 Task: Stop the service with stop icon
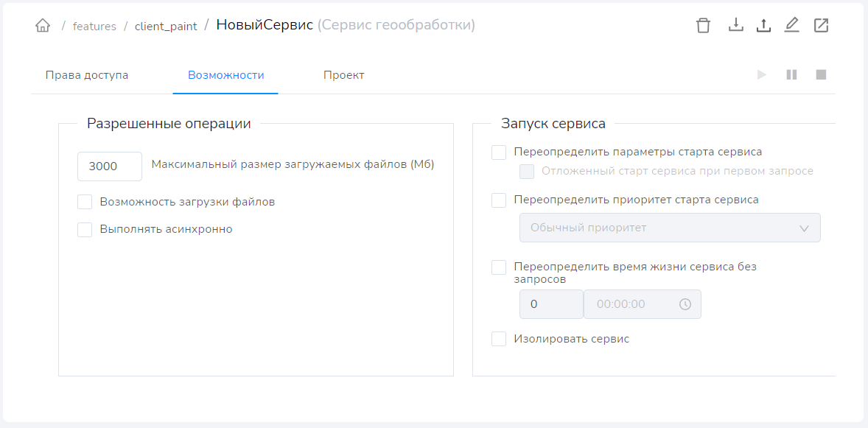point(821,74)
